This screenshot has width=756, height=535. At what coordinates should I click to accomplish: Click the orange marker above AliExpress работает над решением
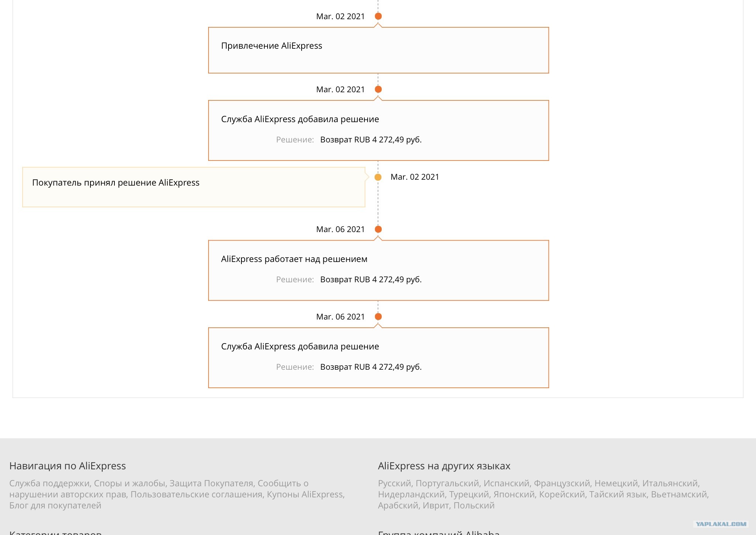(x=378, y=229)
